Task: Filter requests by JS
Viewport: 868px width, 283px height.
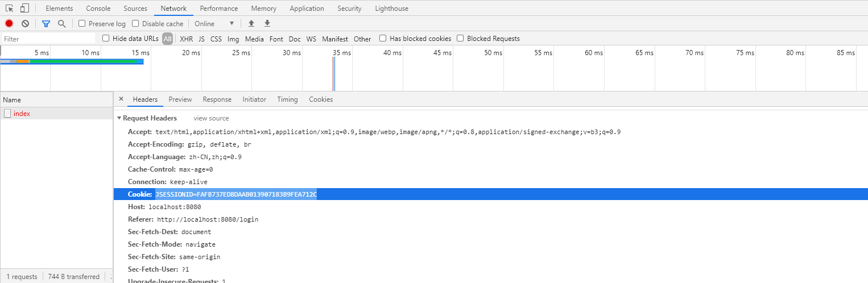Action: [201, 39]
